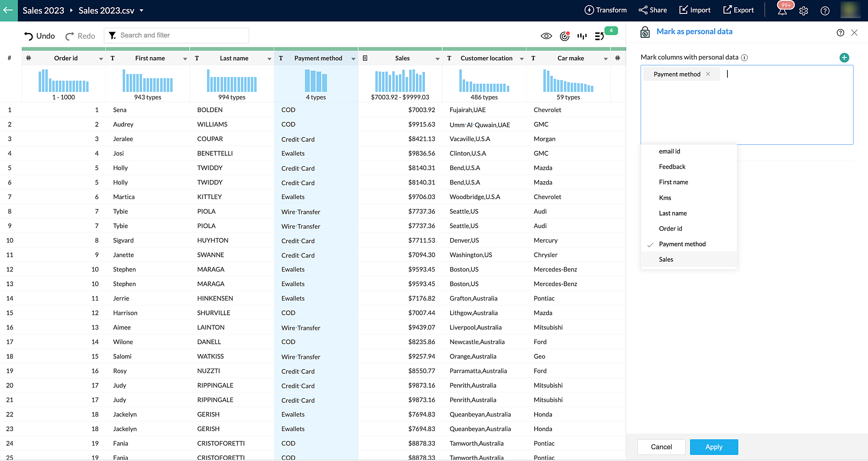Remove the Payment method tag
868x461 pixels.
(708, 74)
